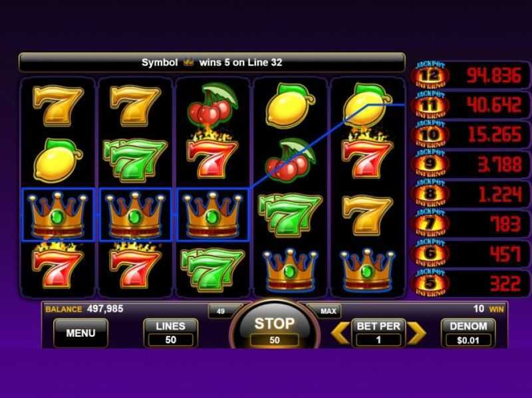Set the bet to MAX

pyautogui.click(x=328, y=311)
